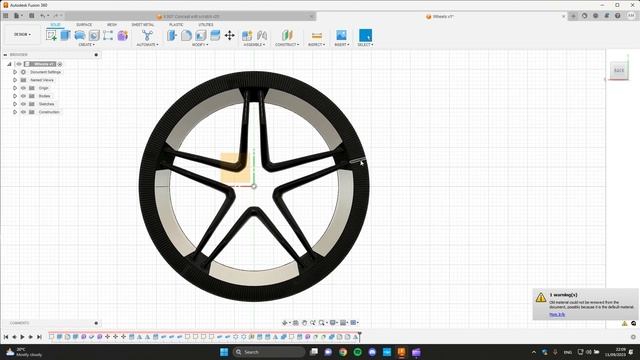
Task: Select the Extrude tool in Create group
Action: pyautogui.click(x=65, y=36)
